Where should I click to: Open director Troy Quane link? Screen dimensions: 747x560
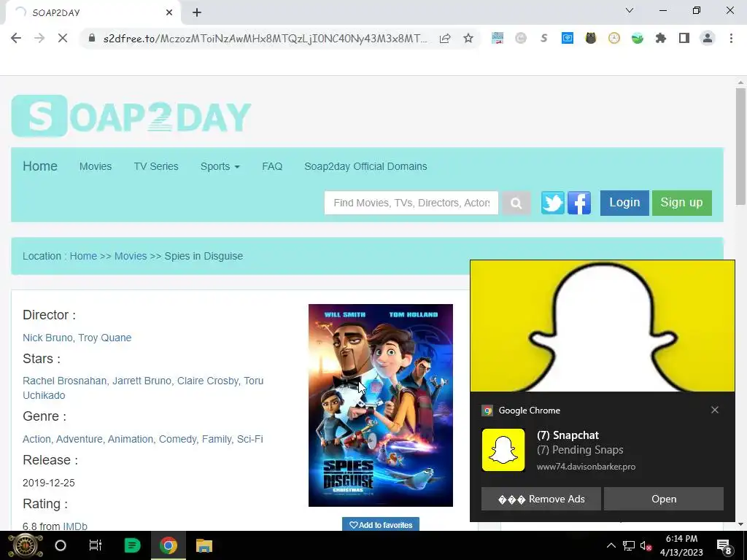[x=105, y=338]
